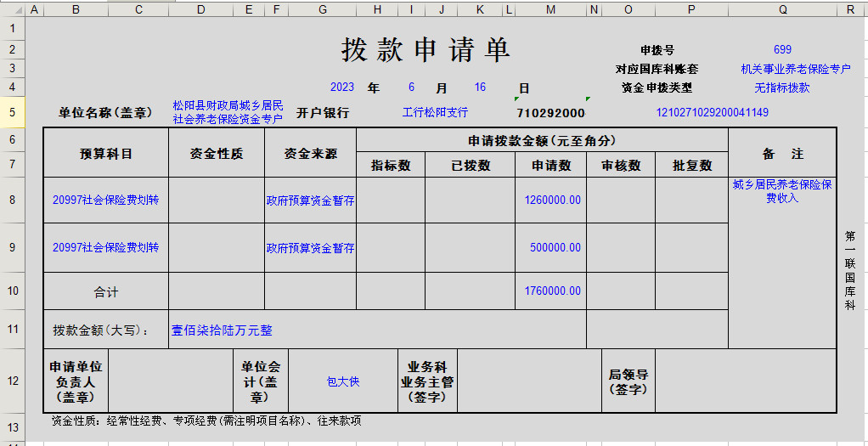The height and width of the screenshot is (446, 868).
Task: Click the 申请单位负责人(盖章) cell
Action: tap(76, 381)
